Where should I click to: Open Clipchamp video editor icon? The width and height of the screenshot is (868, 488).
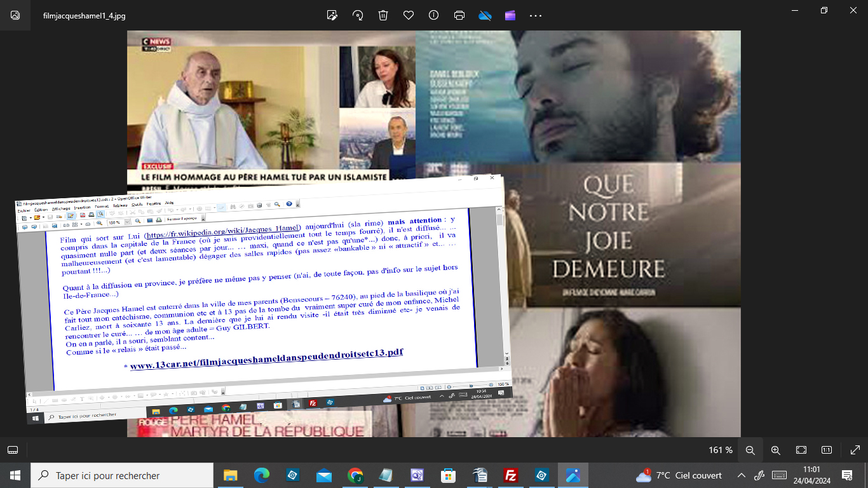(510, 15)
